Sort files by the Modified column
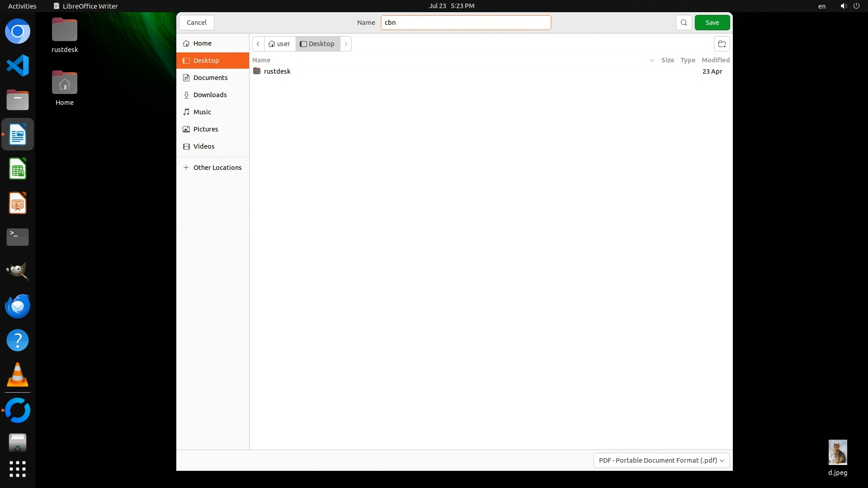The image size is (868, 488). tap(715, 60)
